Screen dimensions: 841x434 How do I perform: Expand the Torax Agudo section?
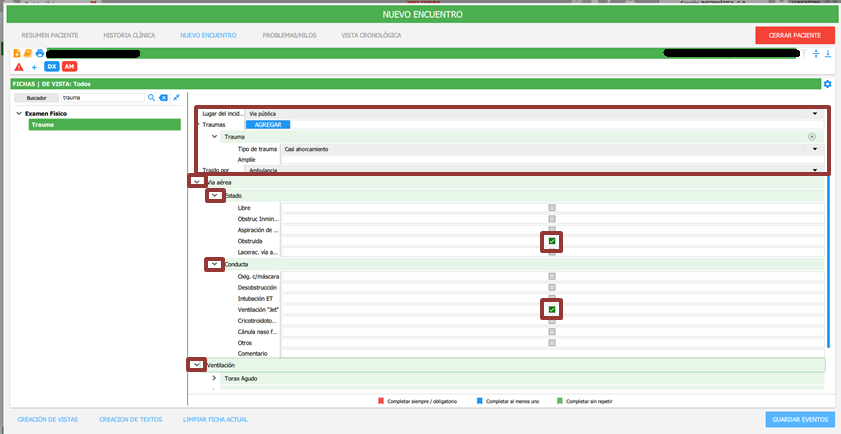click(x=214, y=379)
